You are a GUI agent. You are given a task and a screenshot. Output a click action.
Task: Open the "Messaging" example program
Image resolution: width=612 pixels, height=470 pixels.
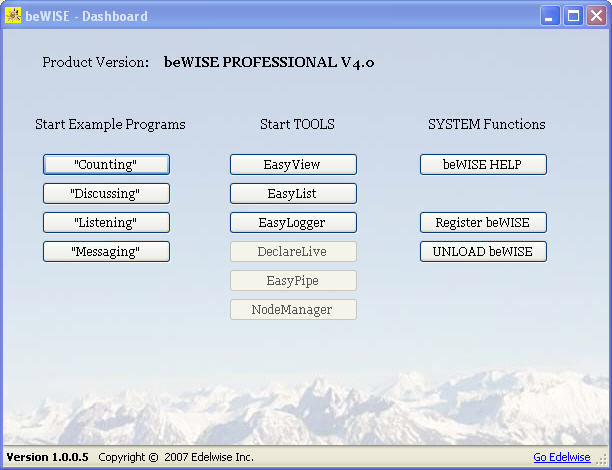pos(106,251)
